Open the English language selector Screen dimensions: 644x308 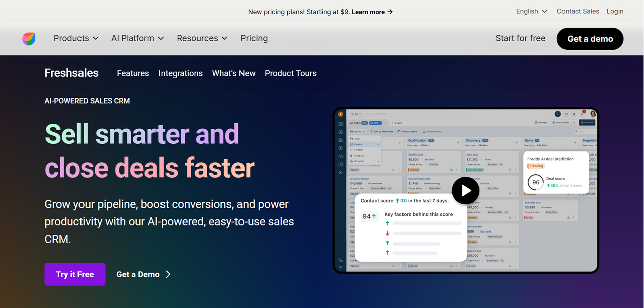coord(532,11)
